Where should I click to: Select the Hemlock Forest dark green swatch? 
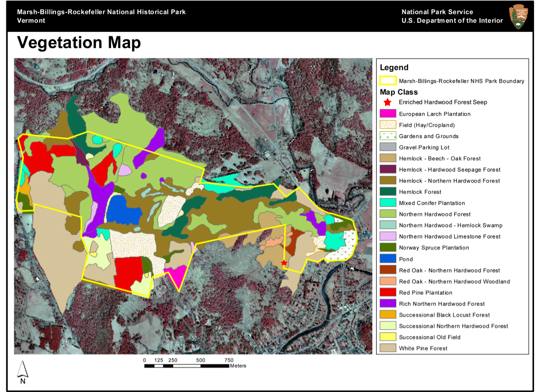(x=388, y=191)
